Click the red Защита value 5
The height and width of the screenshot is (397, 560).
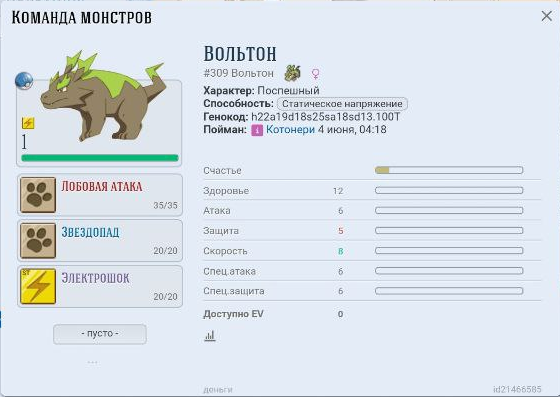click(340, 231)
